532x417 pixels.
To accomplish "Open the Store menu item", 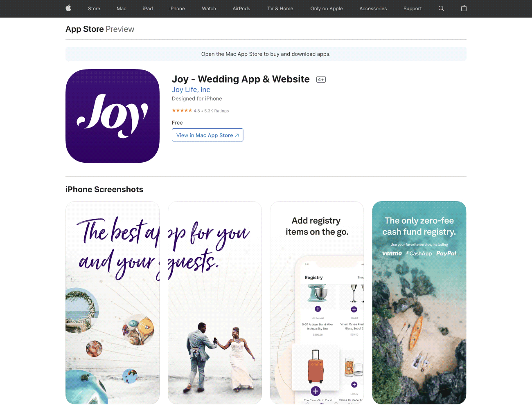I will (94, 9).
